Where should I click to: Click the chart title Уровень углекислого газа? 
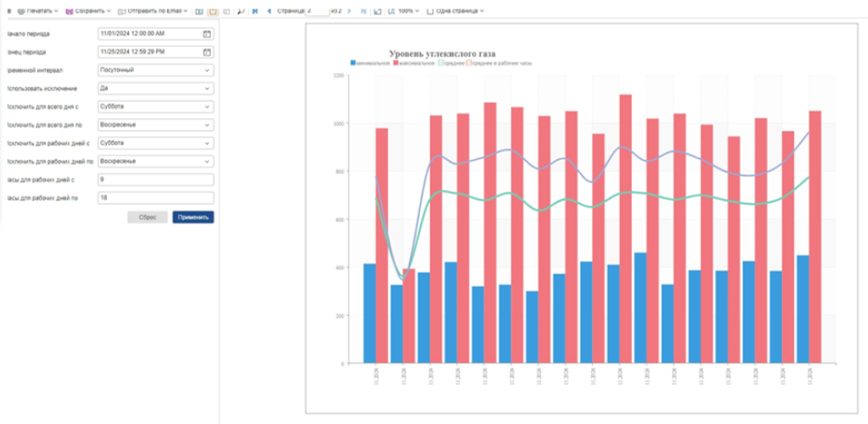tap(442, 54)
